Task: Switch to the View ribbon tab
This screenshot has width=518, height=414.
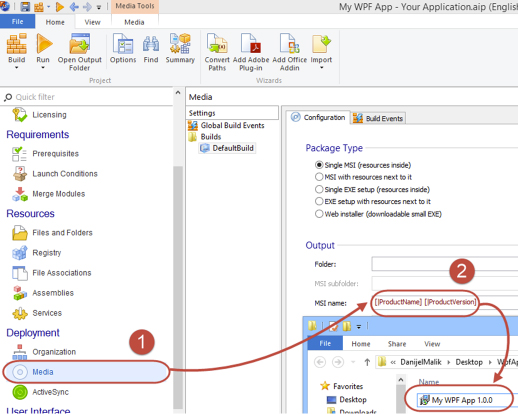Action: (92, 22)
